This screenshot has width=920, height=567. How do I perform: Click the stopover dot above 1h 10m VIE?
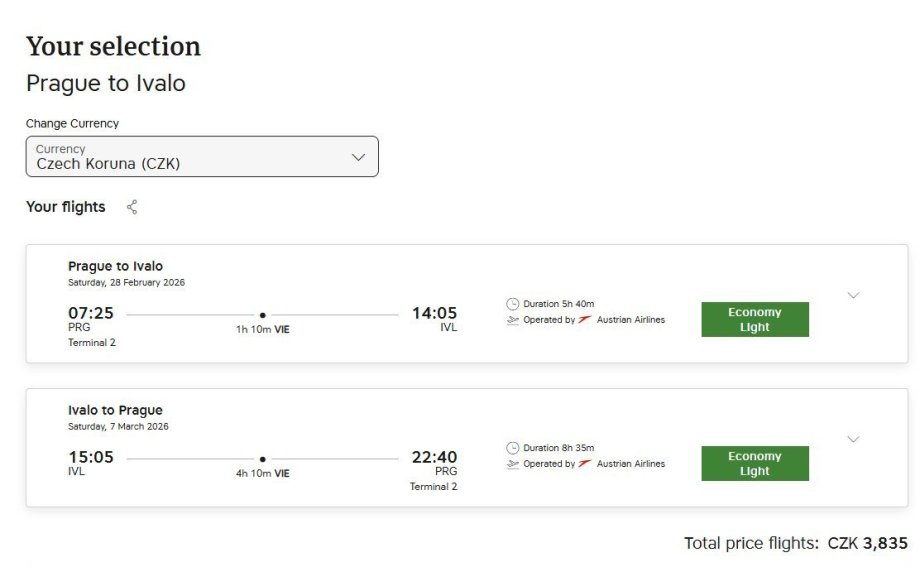[x=262, y=315]
